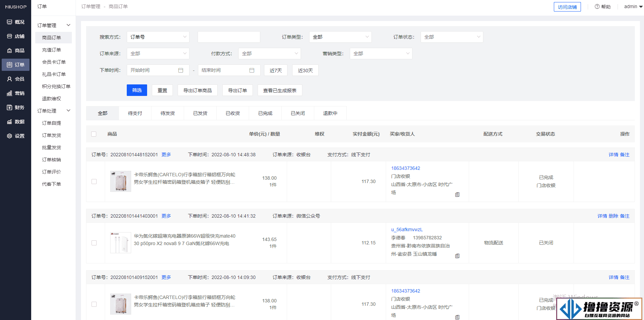The width and height of the screenshot is (644, 320).
Task: Open the 付款方式 dropdown
Action: point(269,54)
